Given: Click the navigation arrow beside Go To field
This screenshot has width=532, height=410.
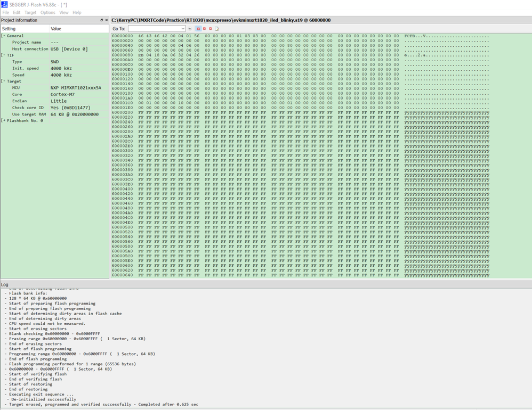Looking at the screenshot, I should (x=190, y=28).
